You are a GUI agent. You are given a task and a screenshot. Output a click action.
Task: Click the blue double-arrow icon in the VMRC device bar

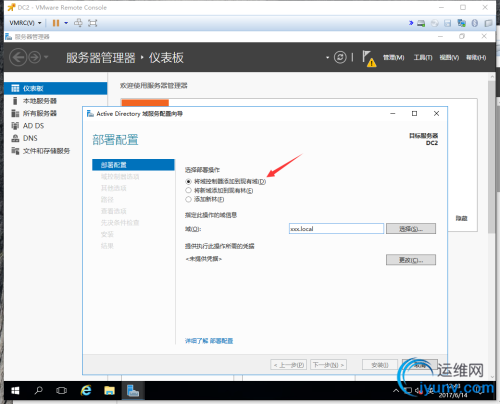click(411, 23)
